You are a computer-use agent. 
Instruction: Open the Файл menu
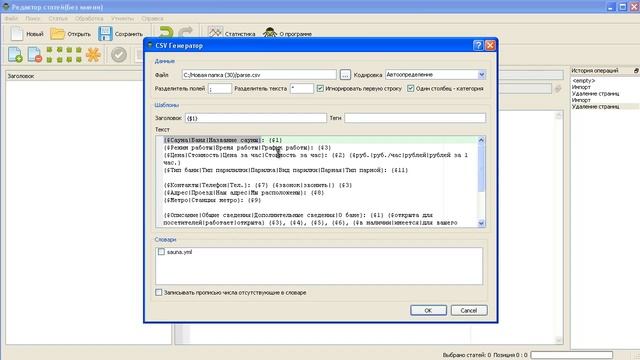[x=11, y=18]
